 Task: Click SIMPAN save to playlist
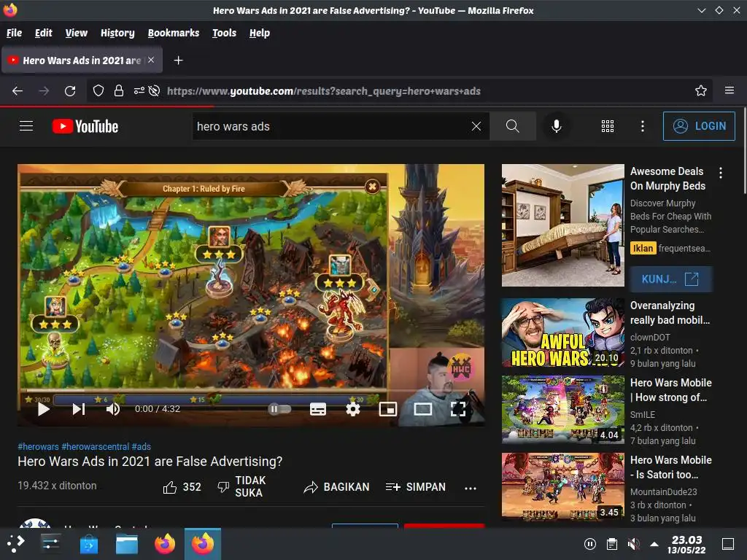(x=415, y=487)
